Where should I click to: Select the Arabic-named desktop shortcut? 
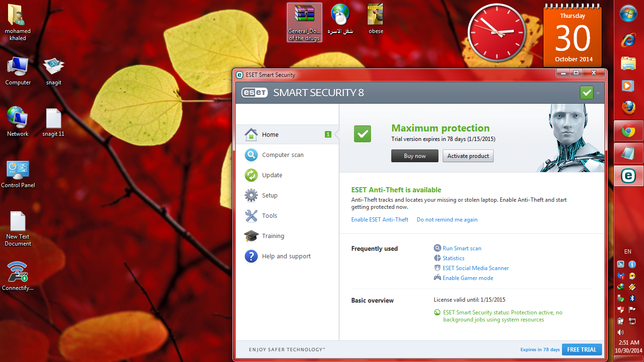click(x=340, y=19)
